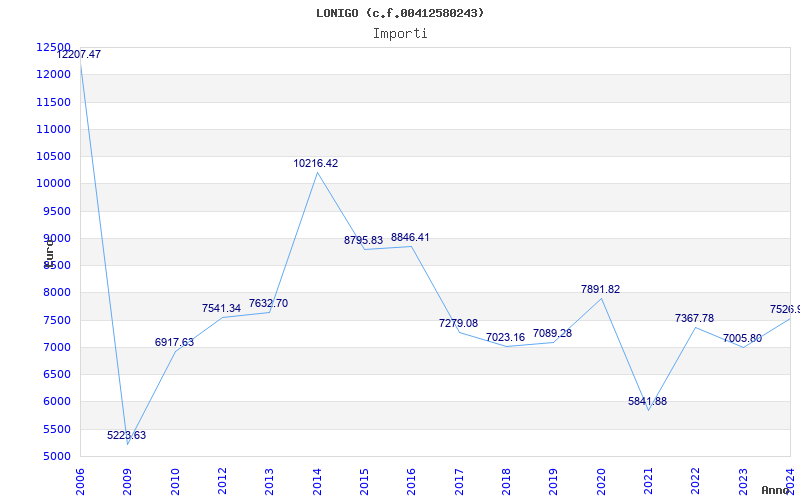Viewport: 800px width, 500px height.
Task: Click the y-axis value 5000
Action: (57, 456)
